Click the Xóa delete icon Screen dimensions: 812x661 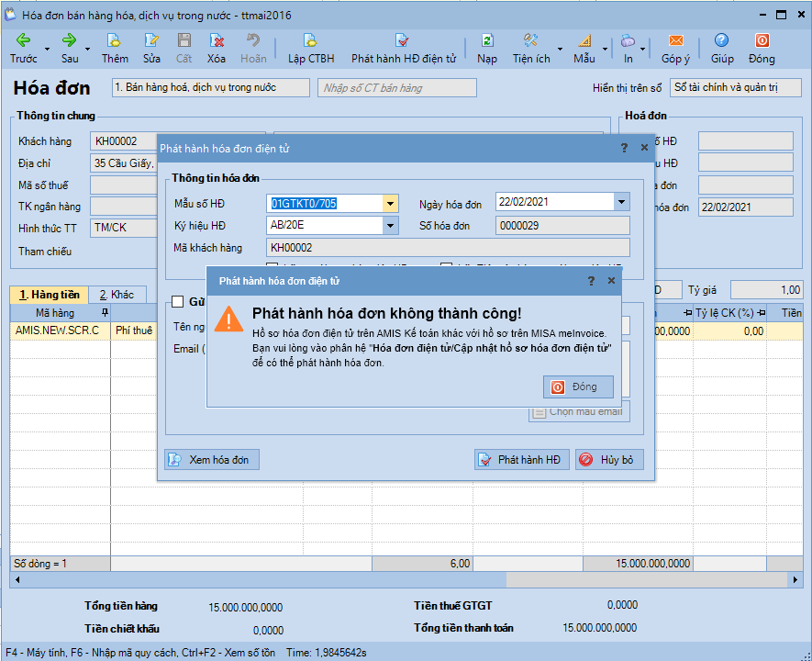(x=217, y=40)
